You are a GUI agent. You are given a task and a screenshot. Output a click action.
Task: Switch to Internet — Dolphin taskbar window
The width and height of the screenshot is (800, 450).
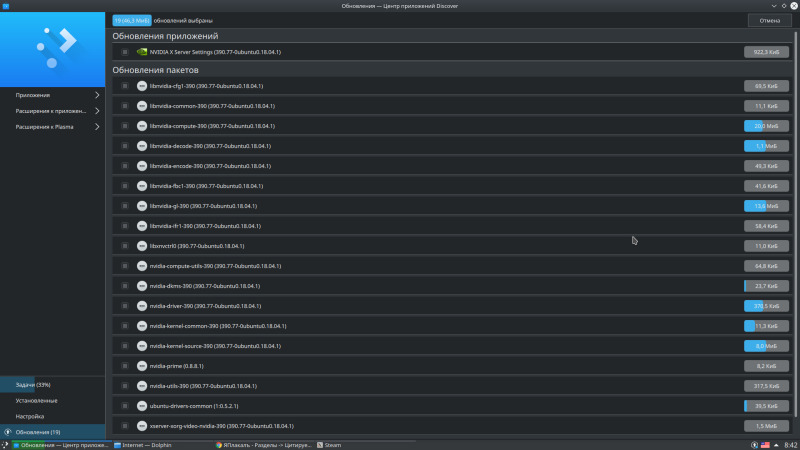coord(162,445)
